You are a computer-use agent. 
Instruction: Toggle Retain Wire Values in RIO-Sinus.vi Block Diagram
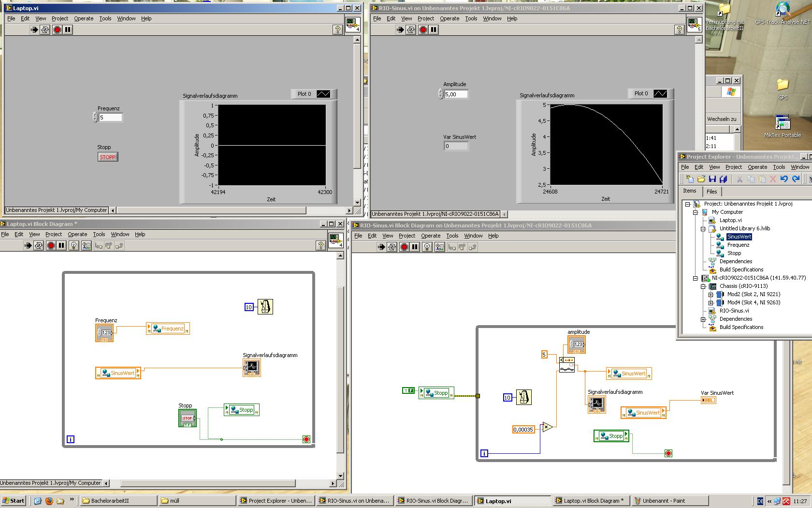pyautogui.click(x=439, y=247)
